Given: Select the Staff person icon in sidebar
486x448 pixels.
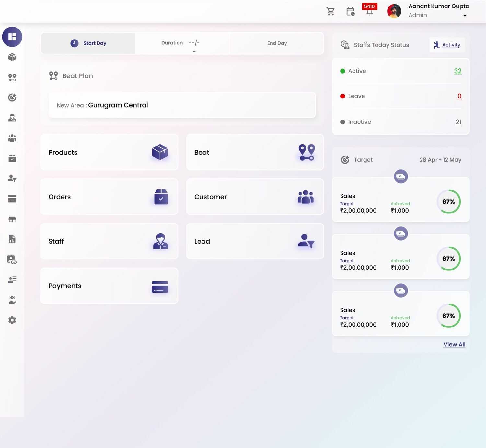Looking at the screenshot, I should [x=12, y=118].
